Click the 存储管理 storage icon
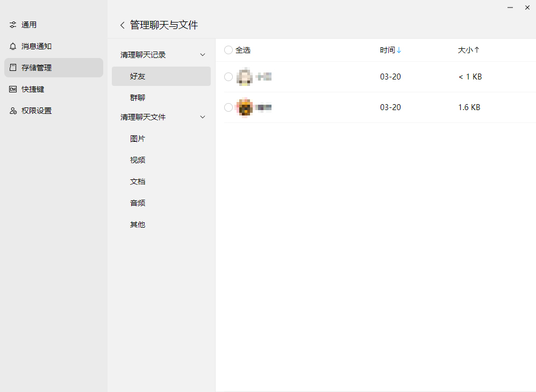 point(13,68)
